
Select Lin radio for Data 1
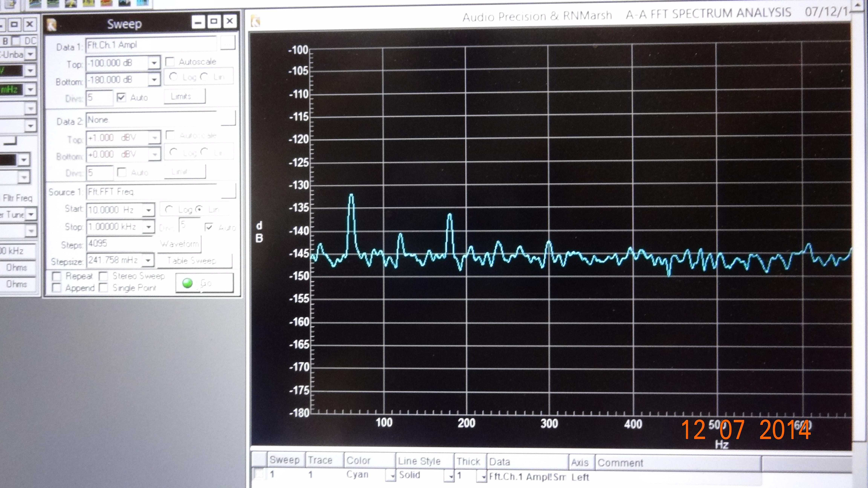[x=204, y=77]
